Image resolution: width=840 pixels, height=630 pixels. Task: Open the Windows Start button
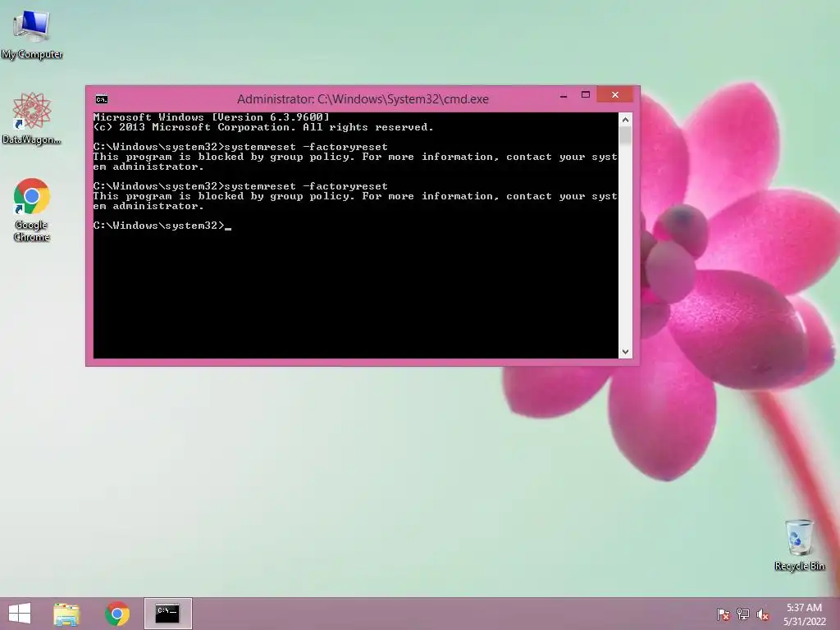[x=20, y=614]
